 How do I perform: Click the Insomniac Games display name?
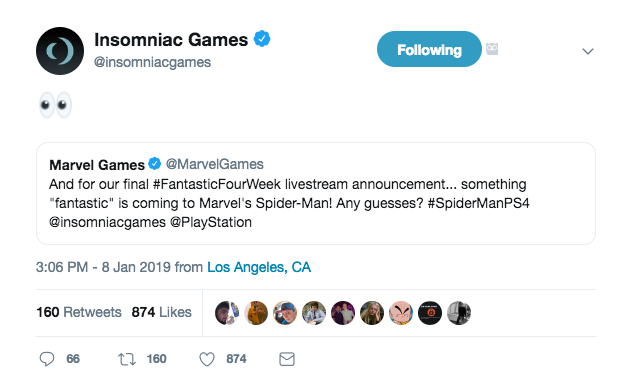tap(171, 40)
